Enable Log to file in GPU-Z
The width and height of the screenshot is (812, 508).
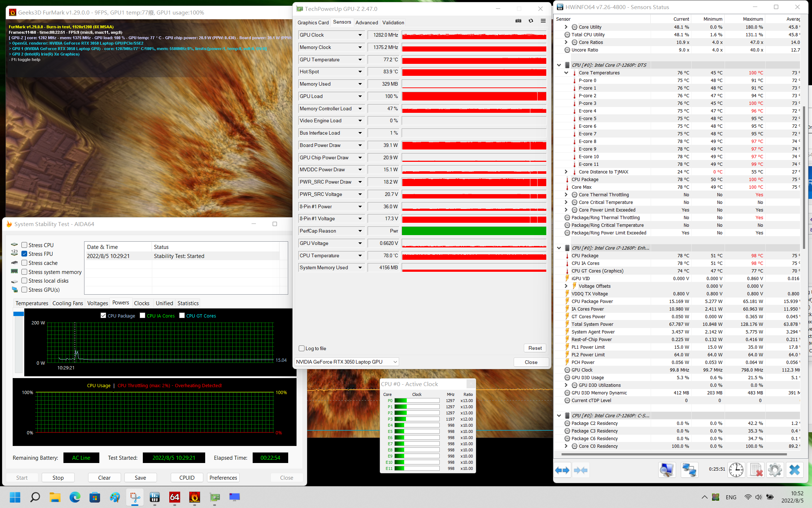click(302, 348)
